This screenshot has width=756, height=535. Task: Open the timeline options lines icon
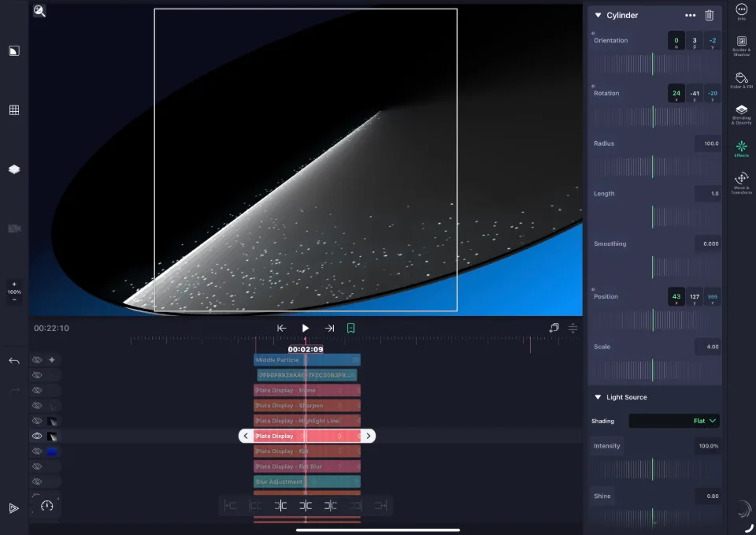(x=573, y=328)
